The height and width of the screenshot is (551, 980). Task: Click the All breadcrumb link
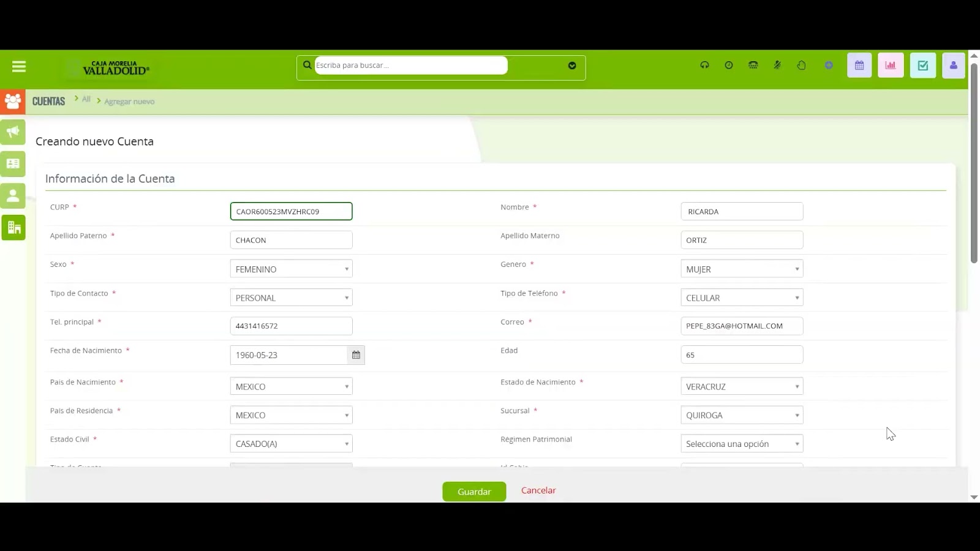86,99
